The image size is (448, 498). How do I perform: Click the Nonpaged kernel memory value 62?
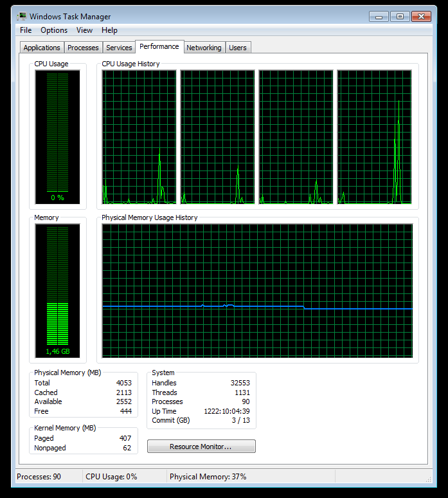(x=127, y=448)
